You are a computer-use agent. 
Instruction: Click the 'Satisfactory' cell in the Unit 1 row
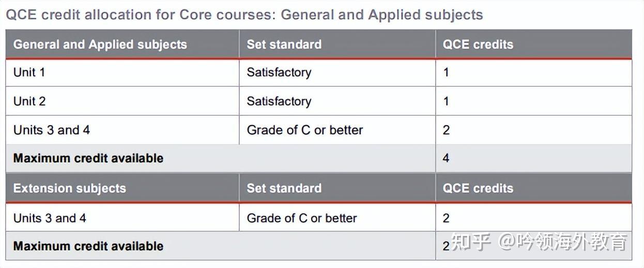pyautogui.click(x=279, y=72)
